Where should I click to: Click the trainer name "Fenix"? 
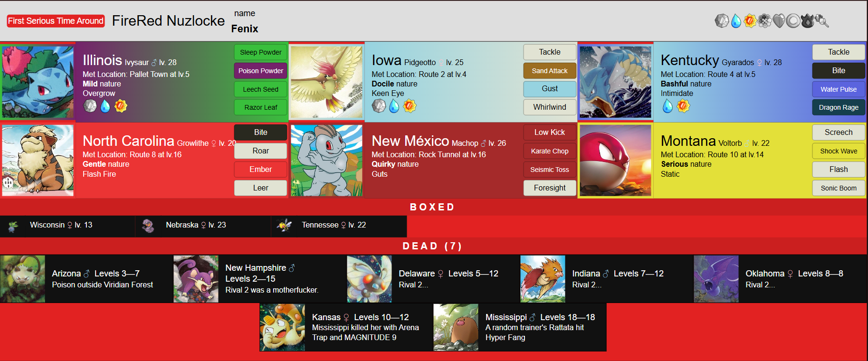tap(245, 28)
